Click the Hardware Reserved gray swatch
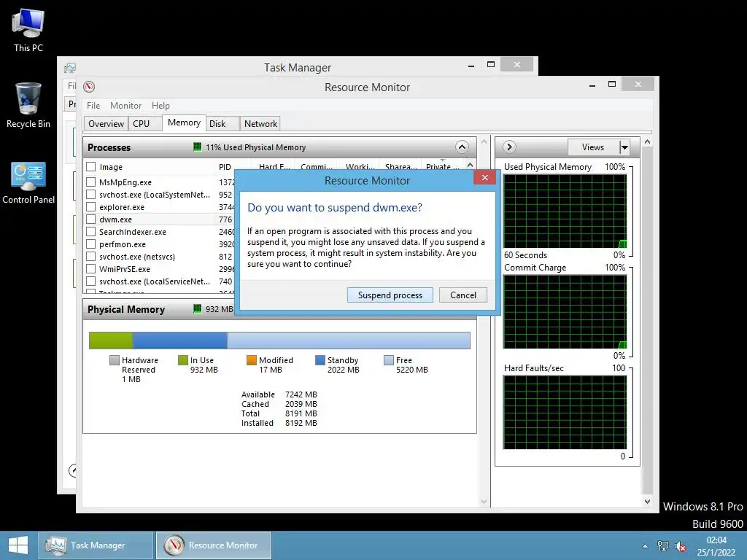This screenshot has width=747, height=560. (x=115, y=360)
